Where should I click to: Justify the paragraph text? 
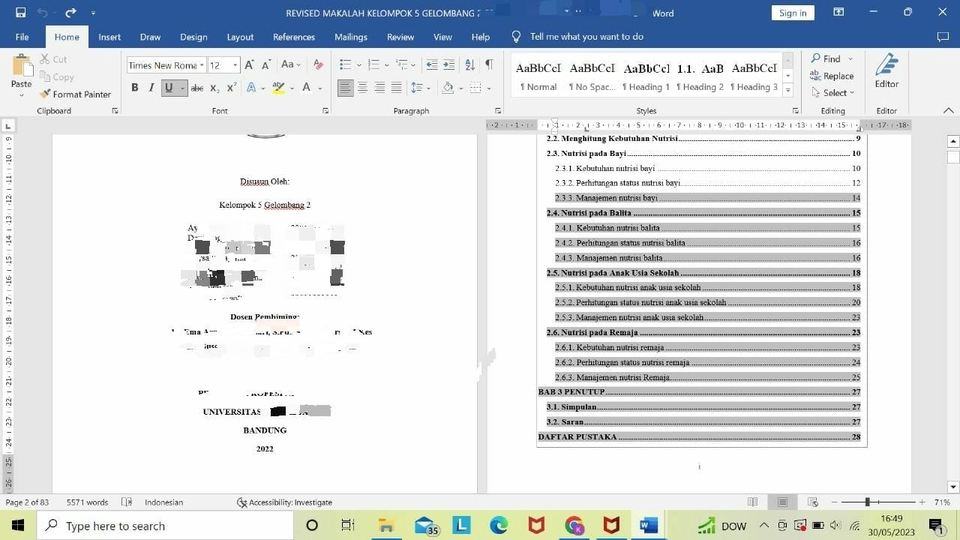(397, 88)
